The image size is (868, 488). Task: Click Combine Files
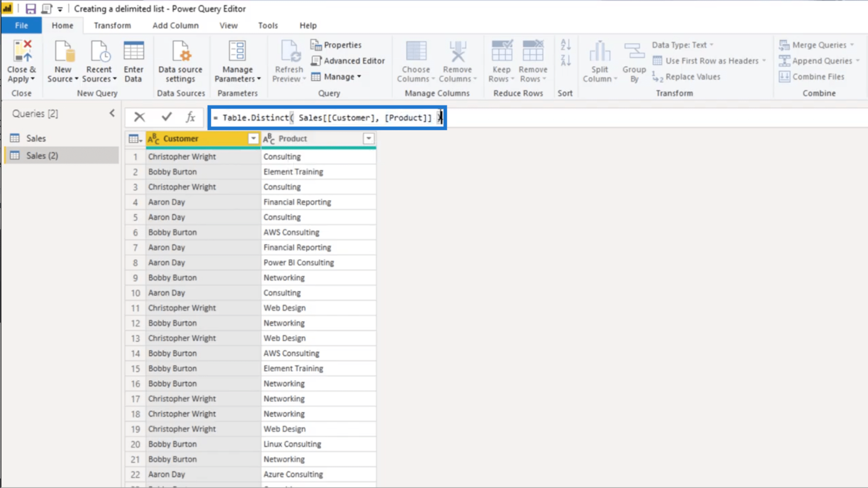point(812,76)
